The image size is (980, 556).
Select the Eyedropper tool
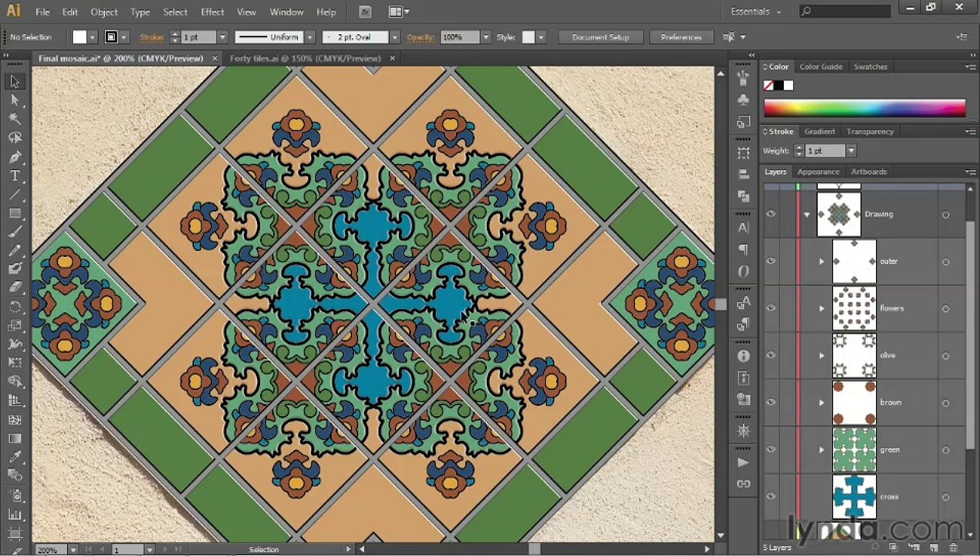click(x=15, y=456)
